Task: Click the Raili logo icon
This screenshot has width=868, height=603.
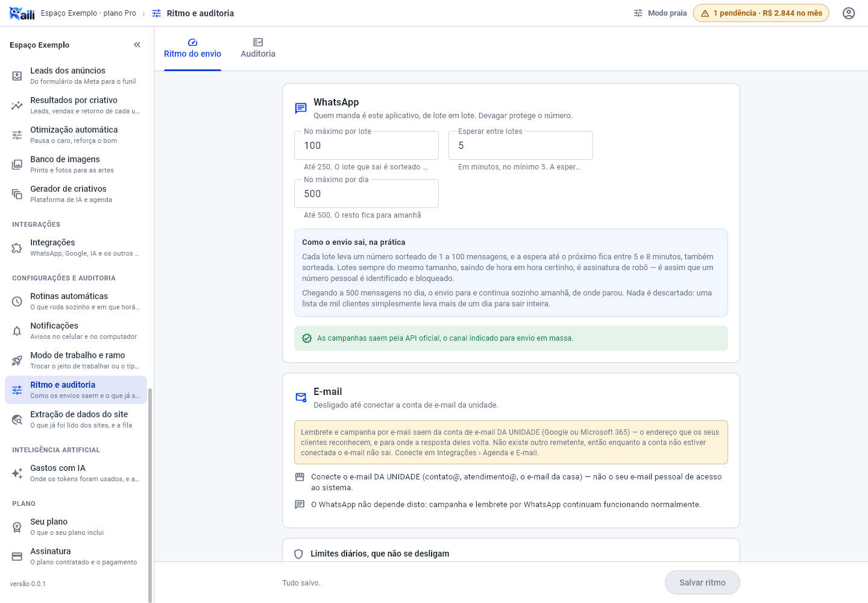Action: pyautogui.click(x=22, y=13)
